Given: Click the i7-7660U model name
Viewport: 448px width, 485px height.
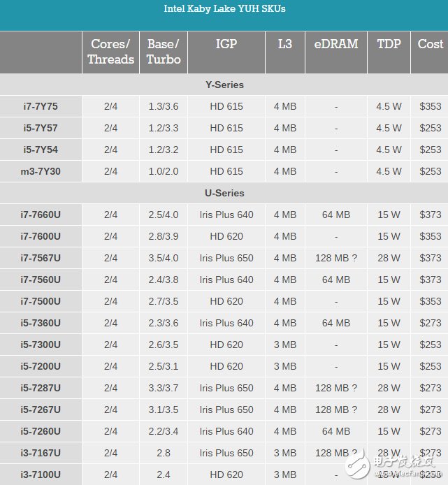Looking at the screenshot, I should click(x=41, y=215).
